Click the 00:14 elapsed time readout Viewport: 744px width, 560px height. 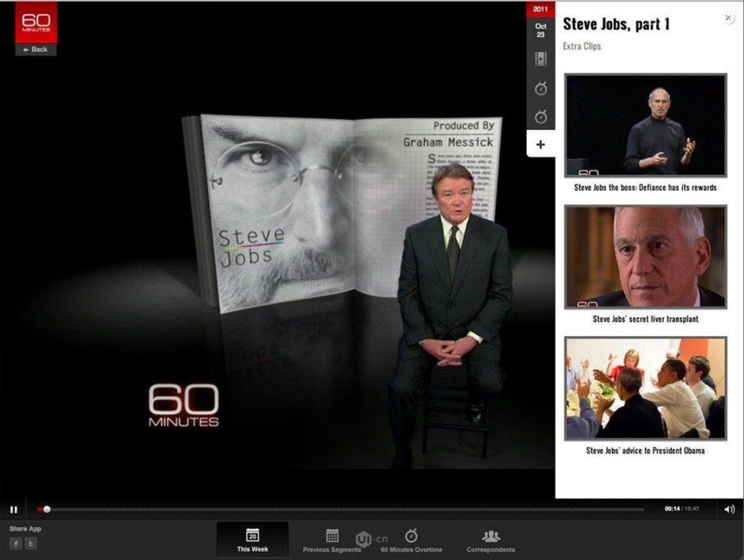point(672,509)
